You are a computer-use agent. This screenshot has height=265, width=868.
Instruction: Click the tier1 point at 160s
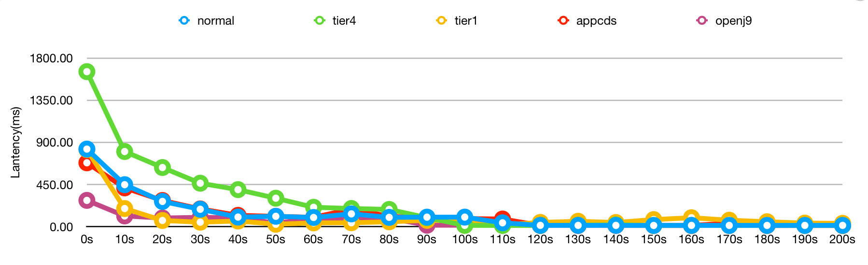click(x=691, y=218)
